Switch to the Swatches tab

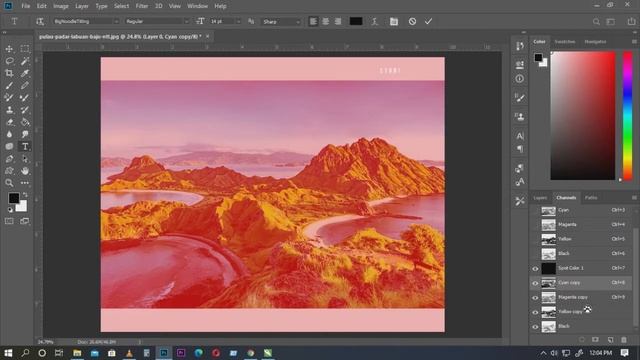[565, 42]
